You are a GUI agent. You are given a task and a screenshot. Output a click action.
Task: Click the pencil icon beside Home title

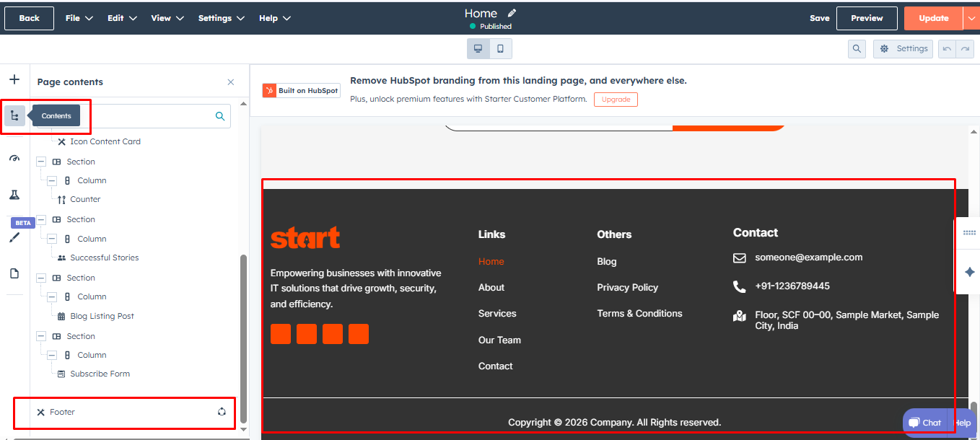coord(512,13)
